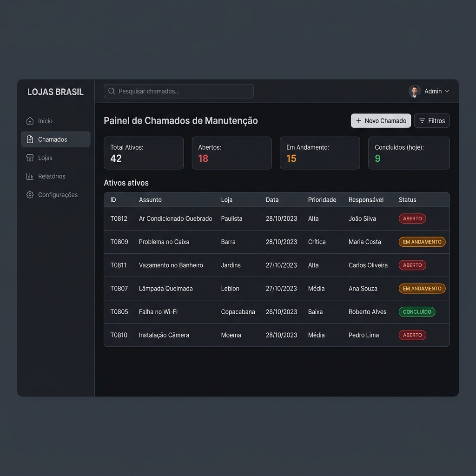Click the ABERTO badge for T0812
The height and width of the screenshot is (476, 476).
[412, 218]
